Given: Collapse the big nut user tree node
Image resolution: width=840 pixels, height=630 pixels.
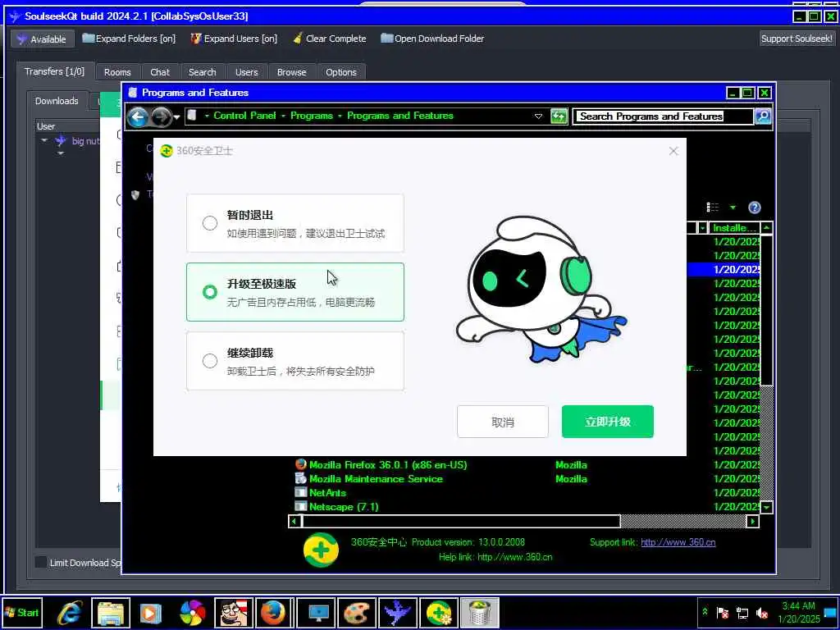Looking at the screenshot, I should click(44, 140).
